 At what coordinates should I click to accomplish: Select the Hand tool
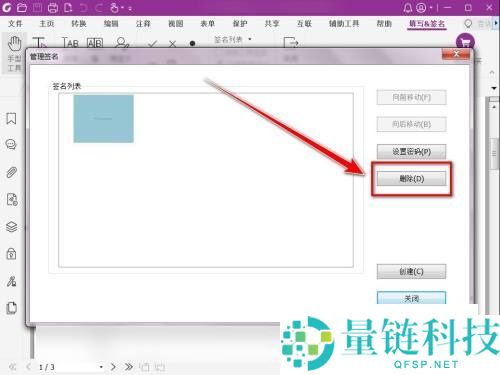click(14, 53)
